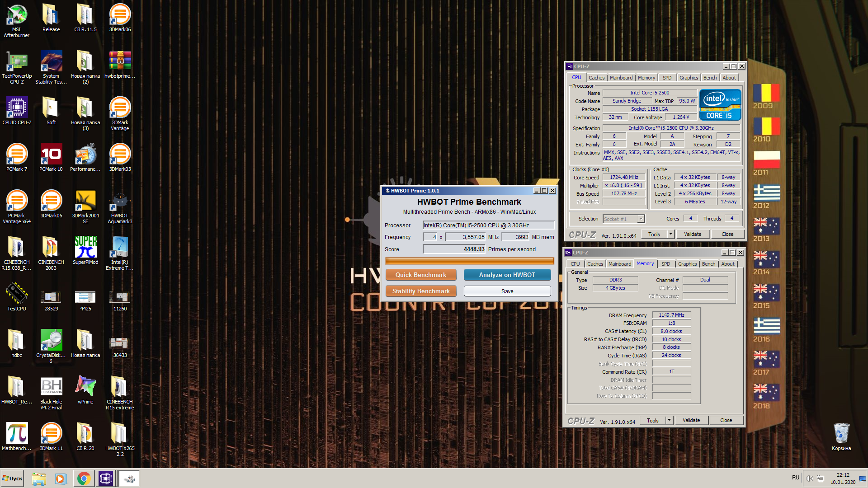Image resolution: width=868 pixels, height=488 pixels.
Task: Open CPUID CPU-Z desktop shortcut
Action: coord(17,111)
